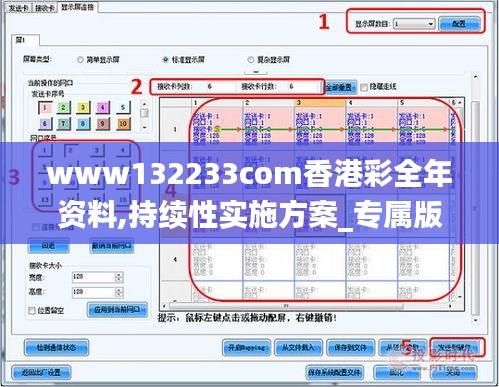Click the 宽度 spinner arrows
499x387 pixels.
tap(119, 277)
